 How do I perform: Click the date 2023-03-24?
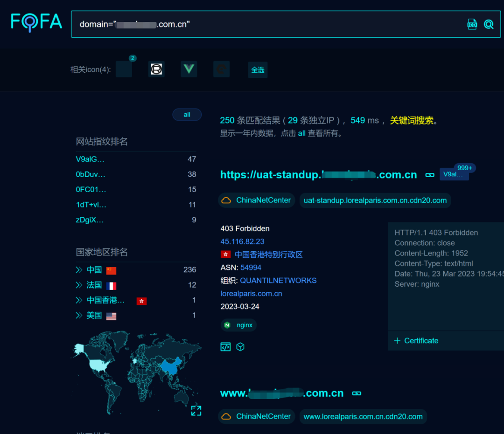coord(240,307)
